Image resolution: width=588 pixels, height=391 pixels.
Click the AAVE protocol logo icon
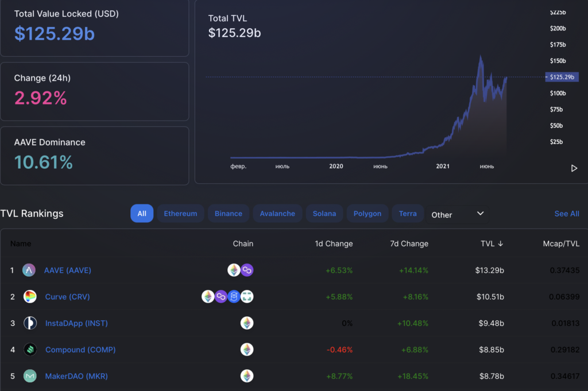(29, 270)
